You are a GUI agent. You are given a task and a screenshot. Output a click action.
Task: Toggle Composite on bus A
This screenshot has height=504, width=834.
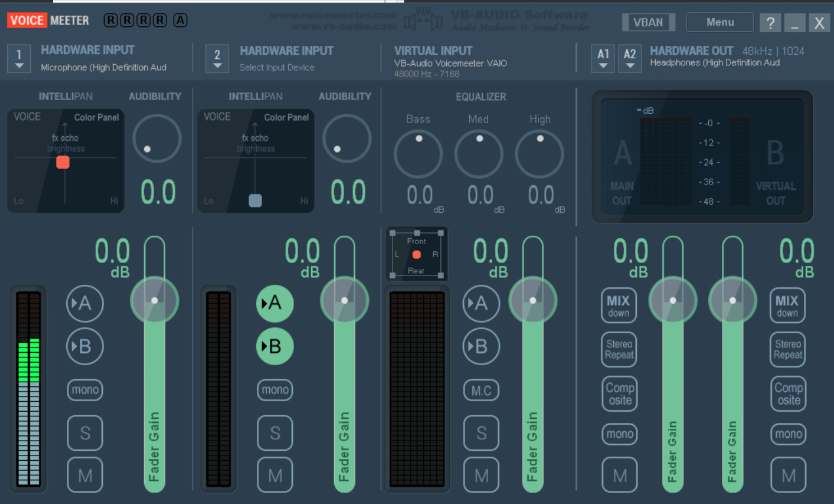pyautogui.click(x=619, y=393)
